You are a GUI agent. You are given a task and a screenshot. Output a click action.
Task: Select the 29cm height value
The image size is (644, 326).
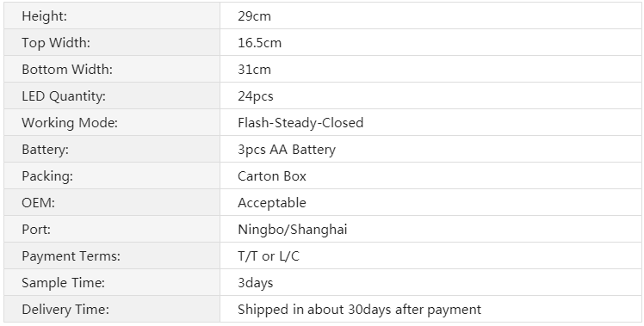[254, 16]
